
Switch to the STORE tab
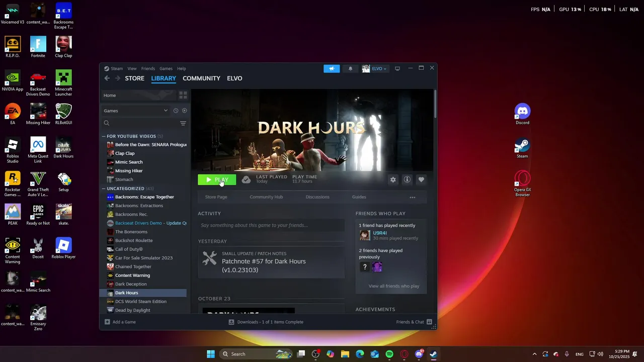pos(134,78)
